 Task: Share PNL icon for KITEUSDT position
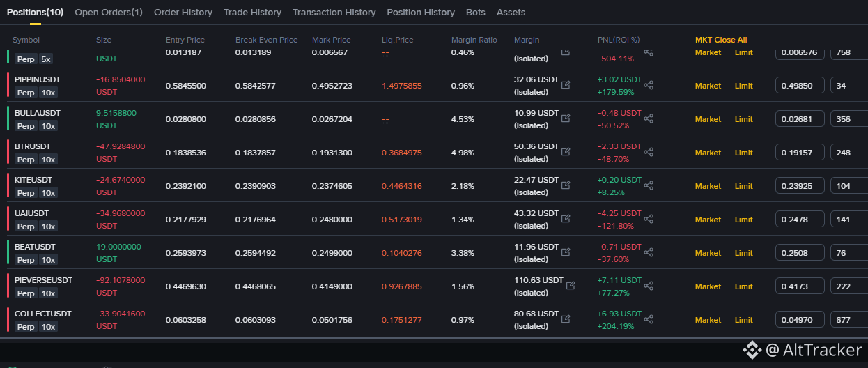pyautogui.click(x=649, y=186)
